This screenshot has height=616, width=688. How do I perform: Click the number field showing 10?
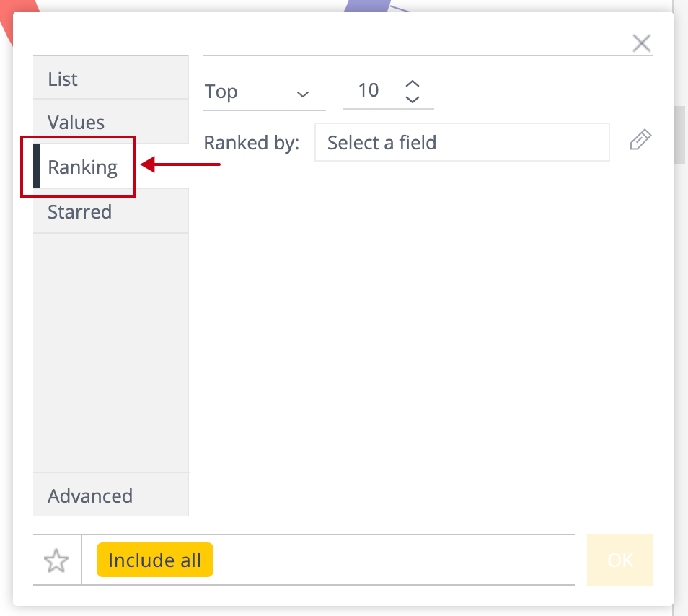click(x=369, y=91)
